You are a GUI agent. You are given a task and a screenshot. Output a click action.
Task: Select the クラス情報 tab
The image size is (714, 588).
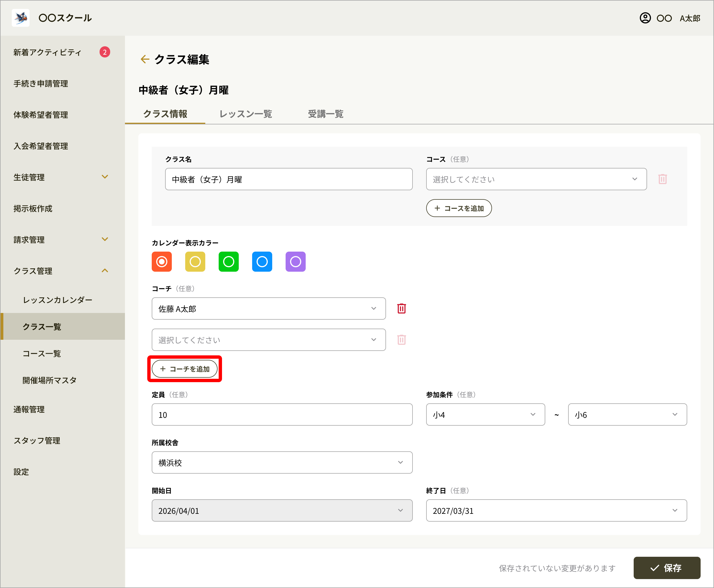point(165,114)
